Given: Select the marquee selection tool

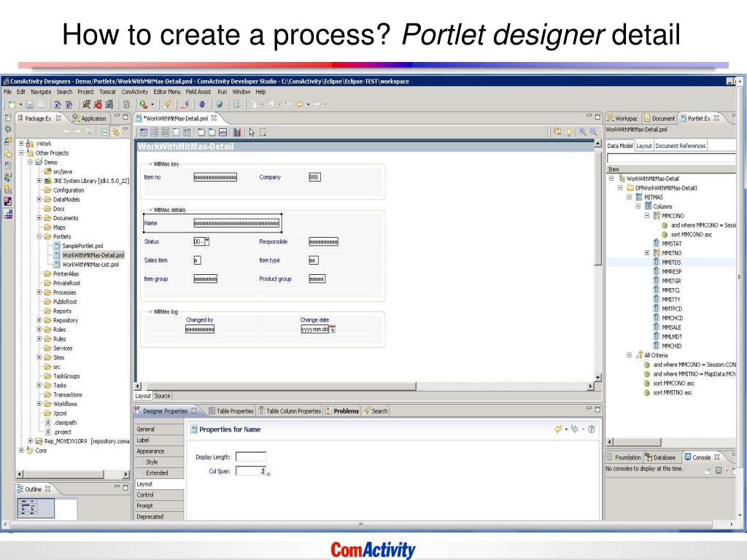Looking at the screenshot, I should (263, 133).
